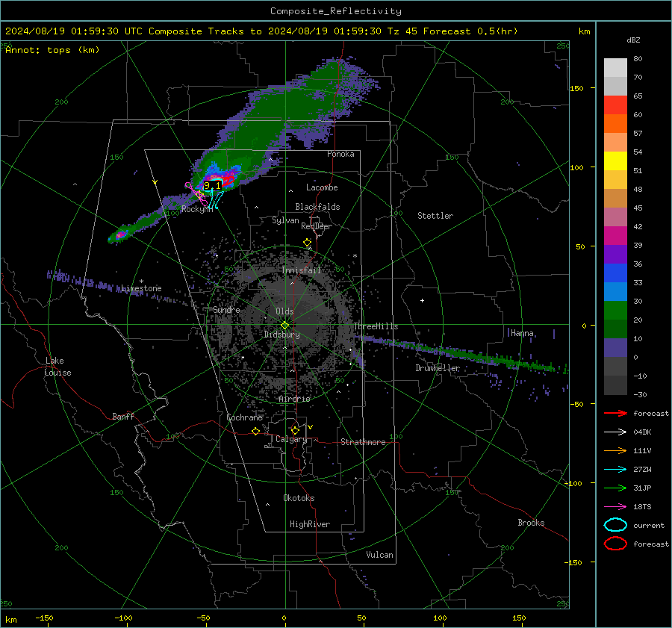Click the RedDeer city label
The height and width of the screenshot is (628, 672).
click(x=317, y=226)
